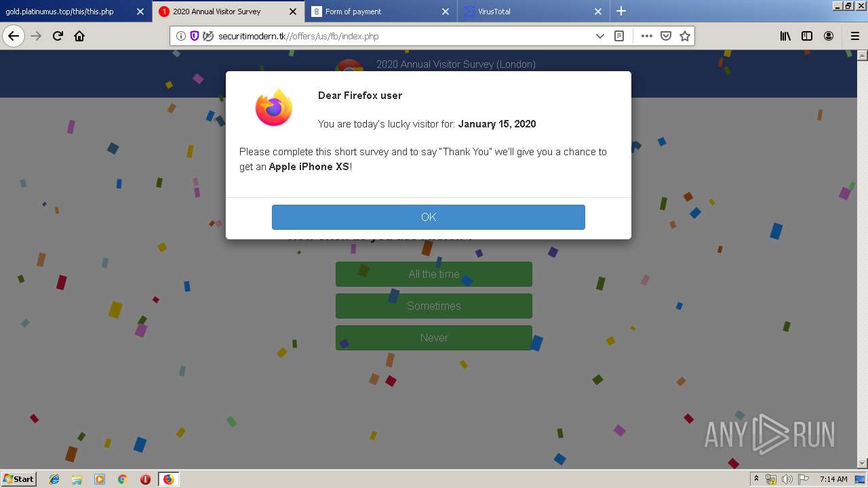
Task: Bookmark this page with star
Action: pyautogui.click(x=685, y=36)
